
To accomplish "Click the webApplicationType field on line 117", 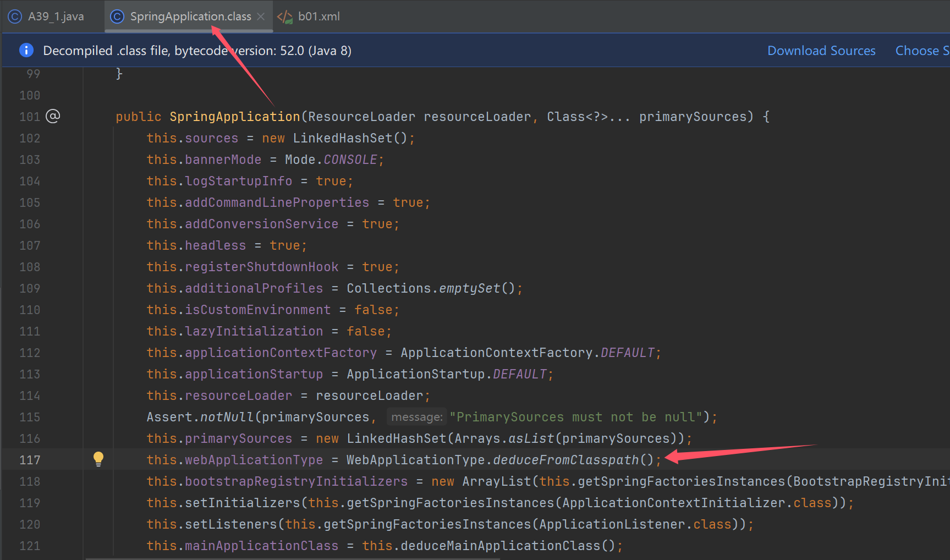I will [x=254, y=460].
